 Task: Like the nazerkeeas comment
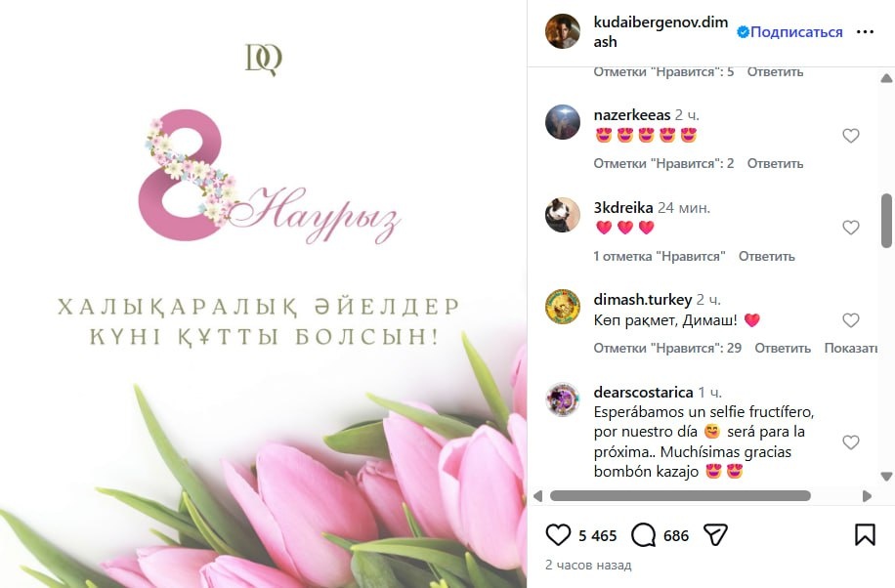pos(850,136)
